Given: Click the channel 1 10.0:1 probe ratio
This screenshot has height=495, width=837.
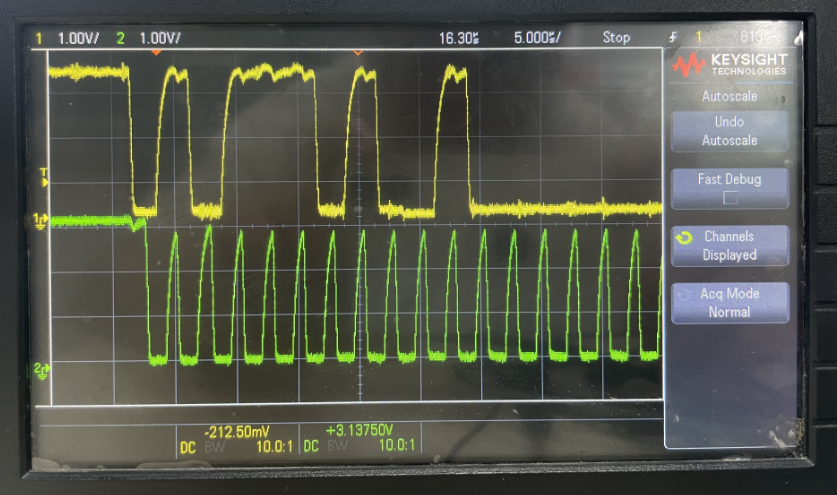Looking at the screenshot, I should 274,446.
